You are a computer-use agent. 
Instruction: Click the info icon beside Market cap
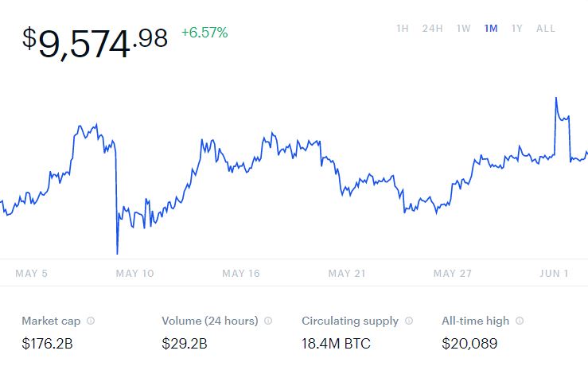(91, 321)
